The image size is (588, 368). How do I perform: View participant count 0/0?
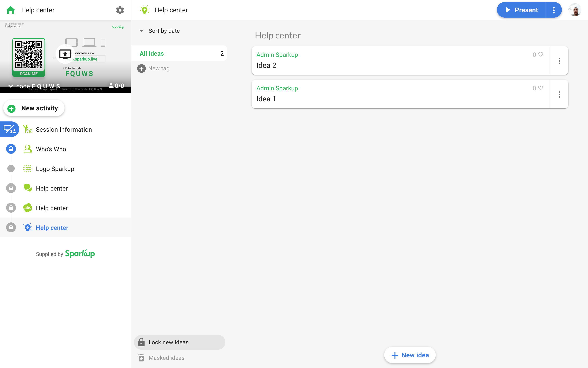[x=116, y=86]
